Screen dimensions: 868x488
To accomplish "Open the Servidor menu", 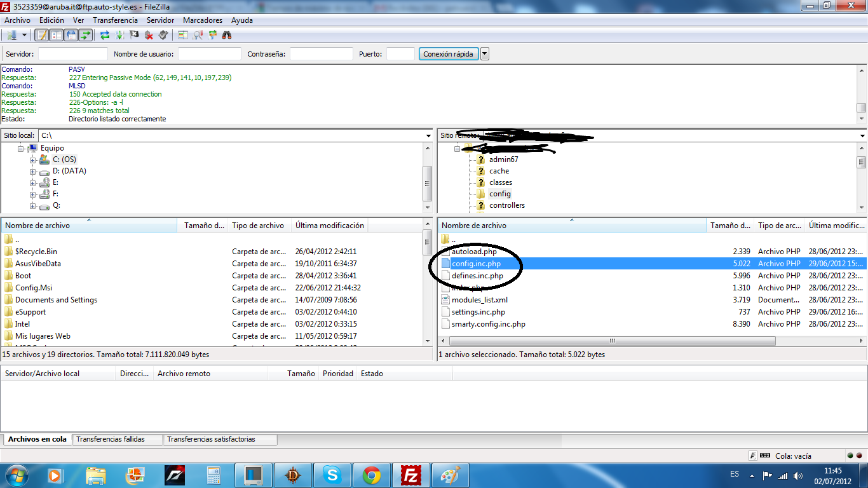I will tap(160, 20).
